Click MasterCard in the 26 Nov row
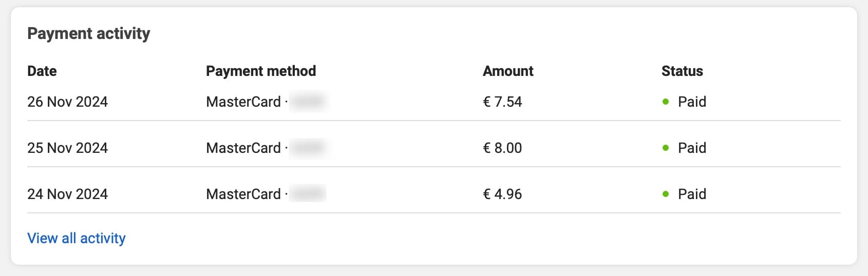 243,102
